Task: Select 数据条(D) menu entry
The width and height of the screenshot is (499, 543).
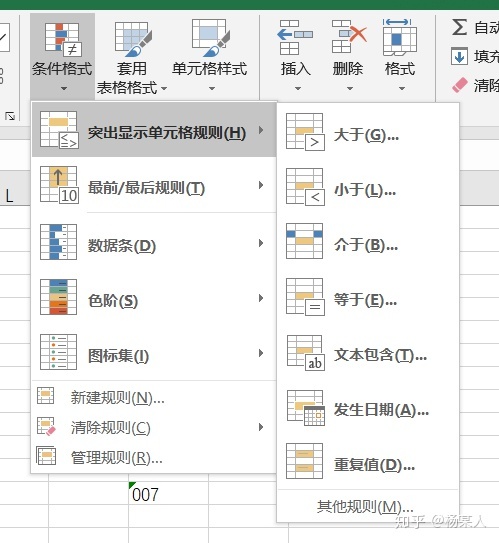Action: tap(154, 242)
